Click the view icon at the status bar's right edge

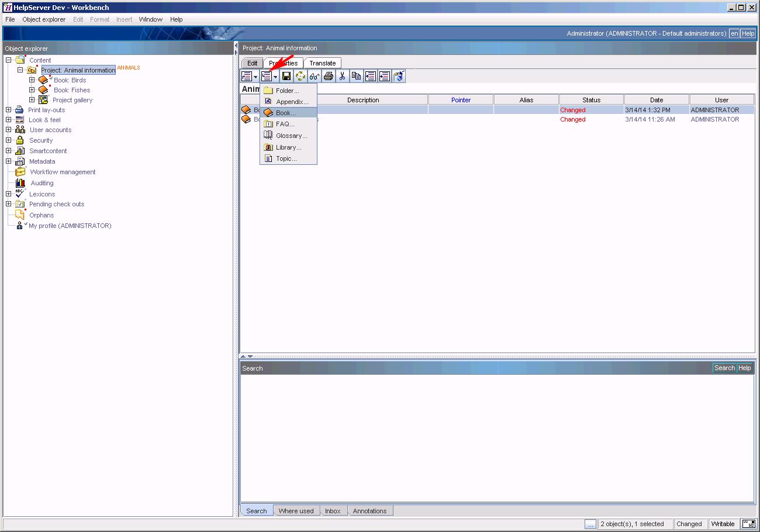pos(749,524)
